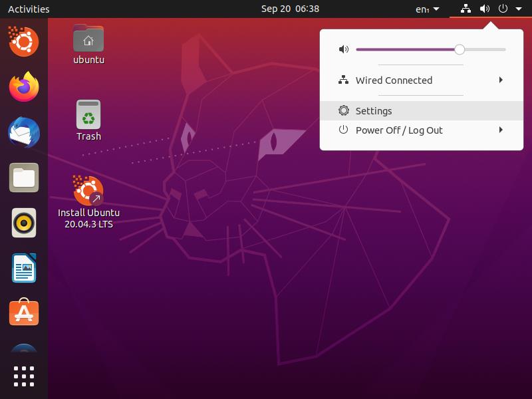The height and width of the screenshot is (399, 532).
Task: Launch Thunderbird Mail from the dock
Action: tap(24, 132)
